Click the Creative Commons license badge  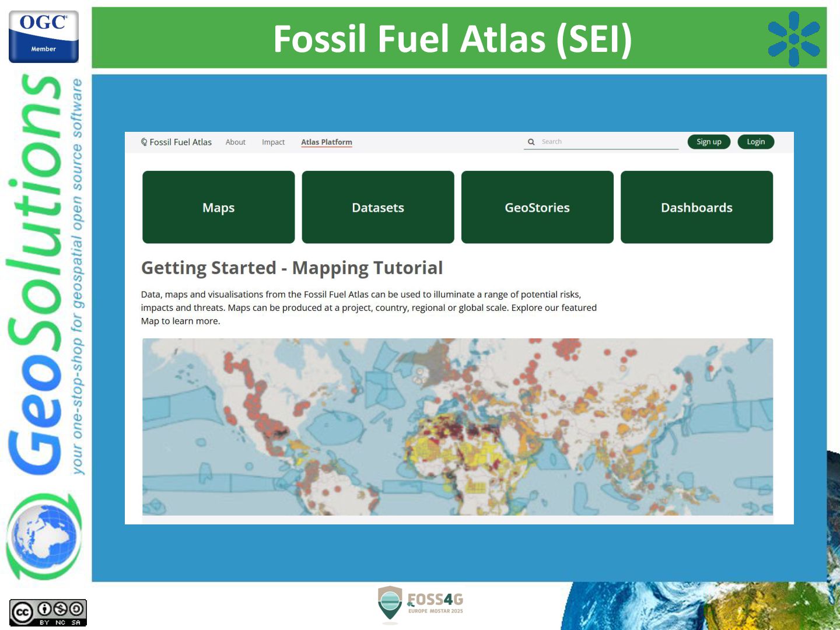click(48, 612)
